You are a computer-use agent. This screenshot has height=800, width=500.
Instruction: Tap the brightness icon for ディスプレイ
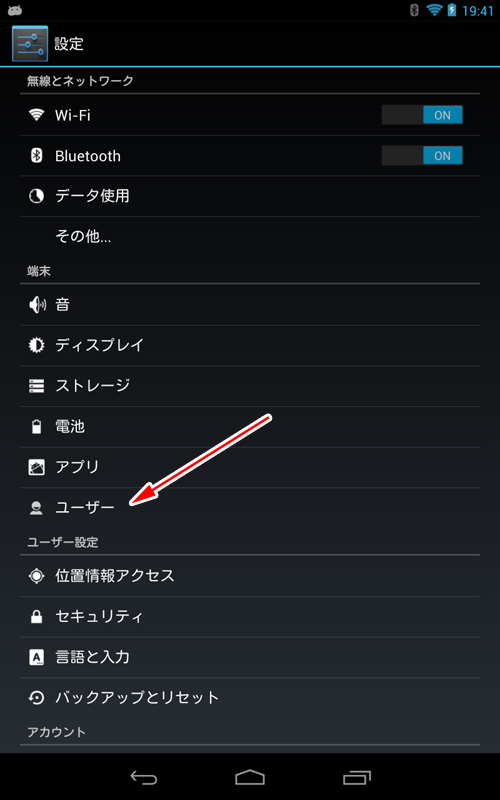coord(36,345)
